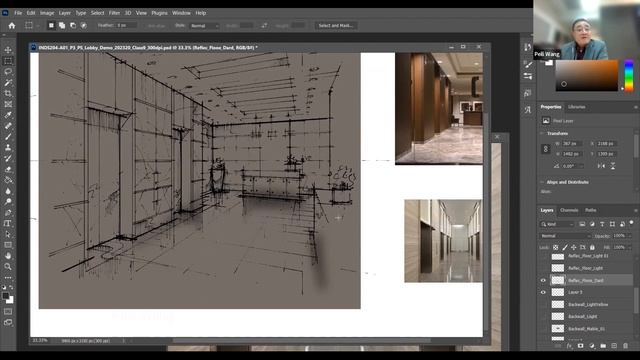Open the Edit Toolbar ellipsis
Viewport: 640px width, 360px height.
click(x=8, y=278)
